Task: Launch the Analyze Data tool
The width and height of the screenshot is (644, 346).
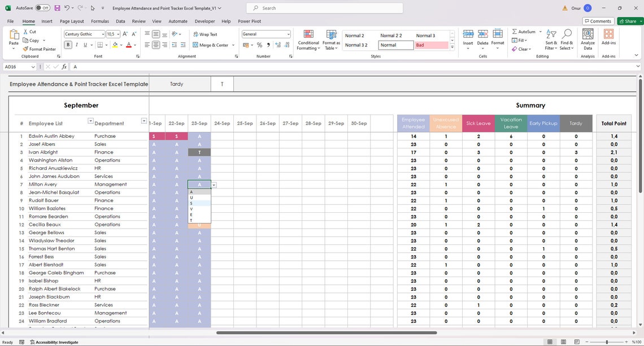Action: (x=588, y=40)
